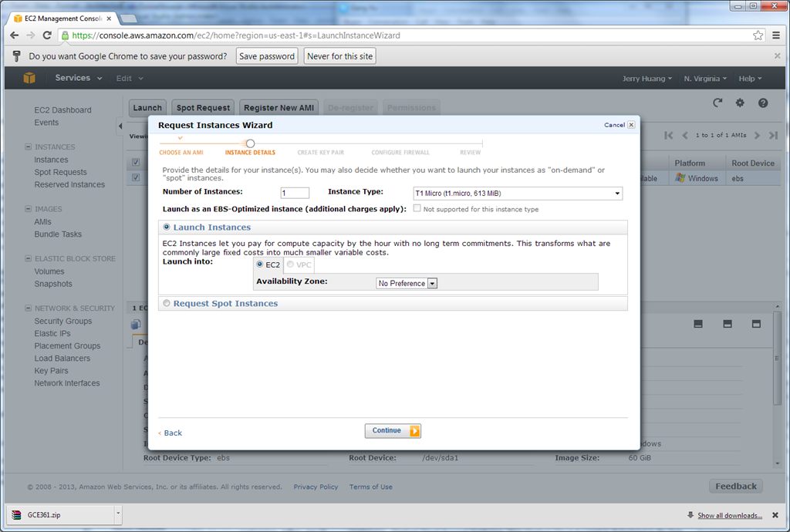Image resolution: width=790 pixels, height=532 pixels.
Task: Click the browser address bar URL
Action: coord(236,35)
